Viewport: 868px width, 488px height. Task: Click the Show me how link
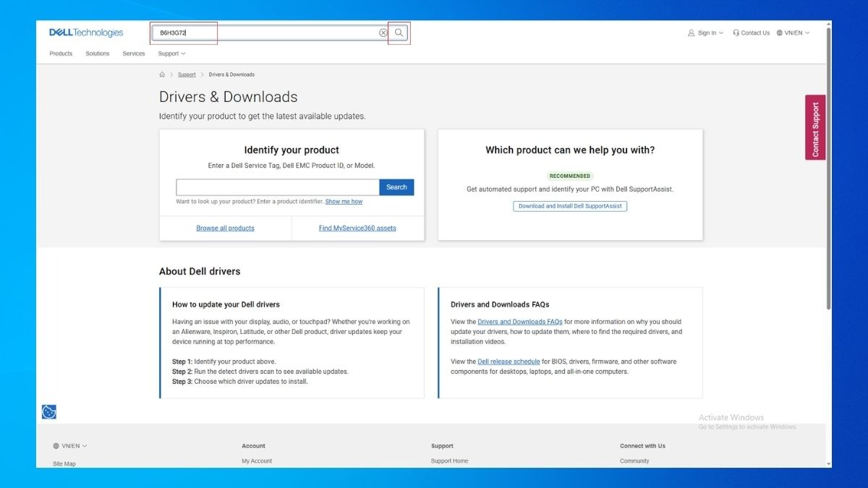(x=344, y=202)
